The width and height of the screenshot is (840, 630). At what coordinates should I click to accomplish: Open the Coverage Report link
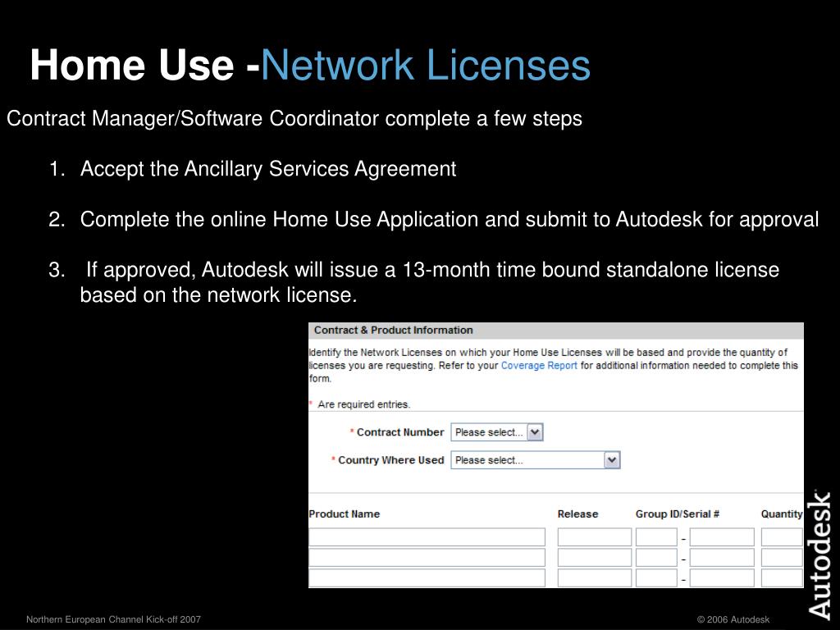[x=539, y=365]
